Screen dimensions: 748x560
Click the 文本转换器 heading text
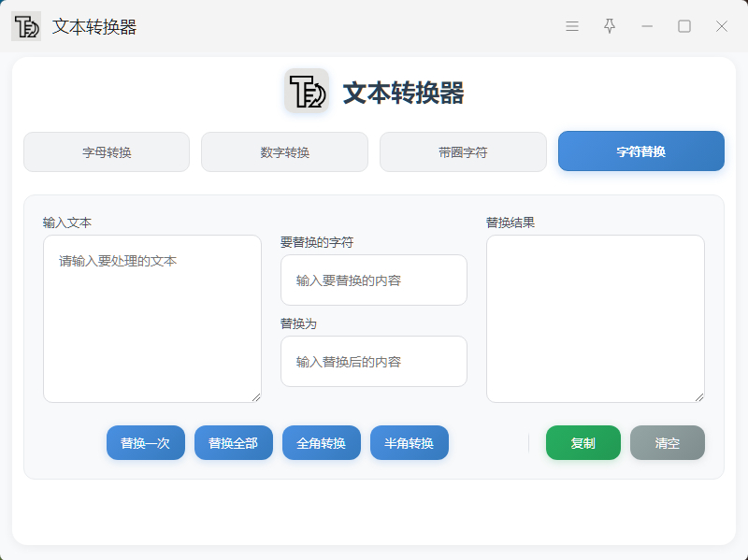coord(403,93)
